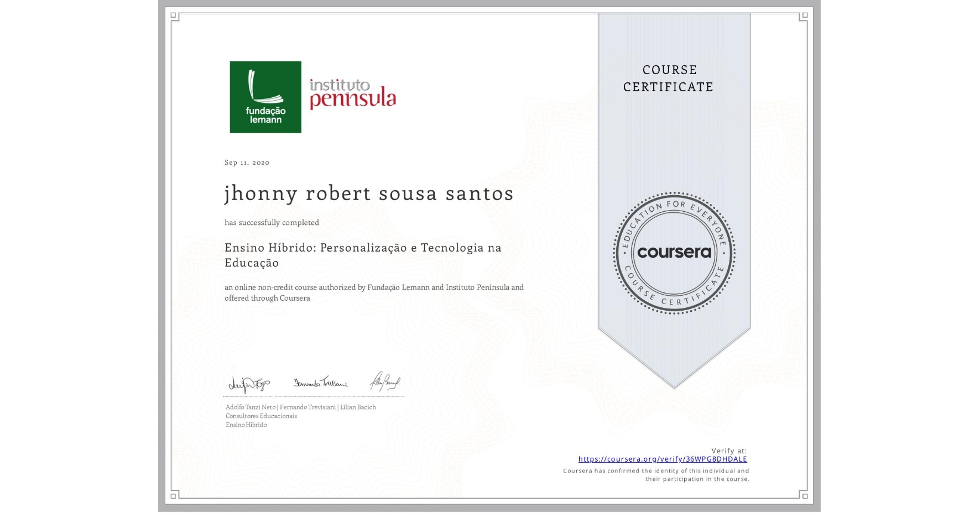Viewport: 980px width, 513px height.
Task: Click the corner ornament decoration at top left
Action: click(173, 15)
